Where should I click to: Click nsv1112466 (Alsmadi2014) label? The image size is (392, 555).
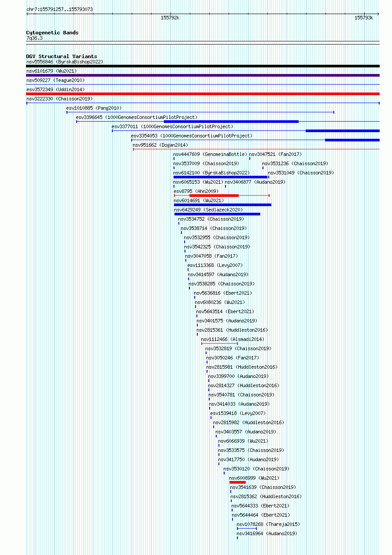click(x=233, y=340)
